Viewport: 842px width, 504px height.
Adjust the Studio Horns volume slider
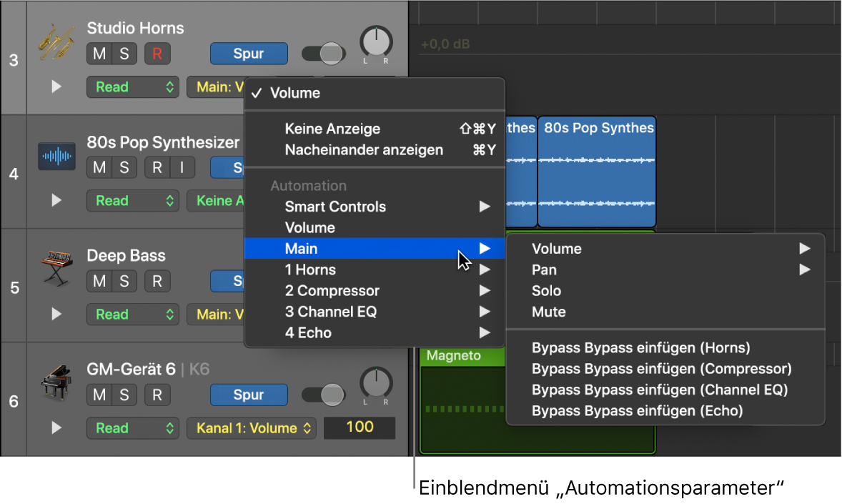tap(323, 54)
